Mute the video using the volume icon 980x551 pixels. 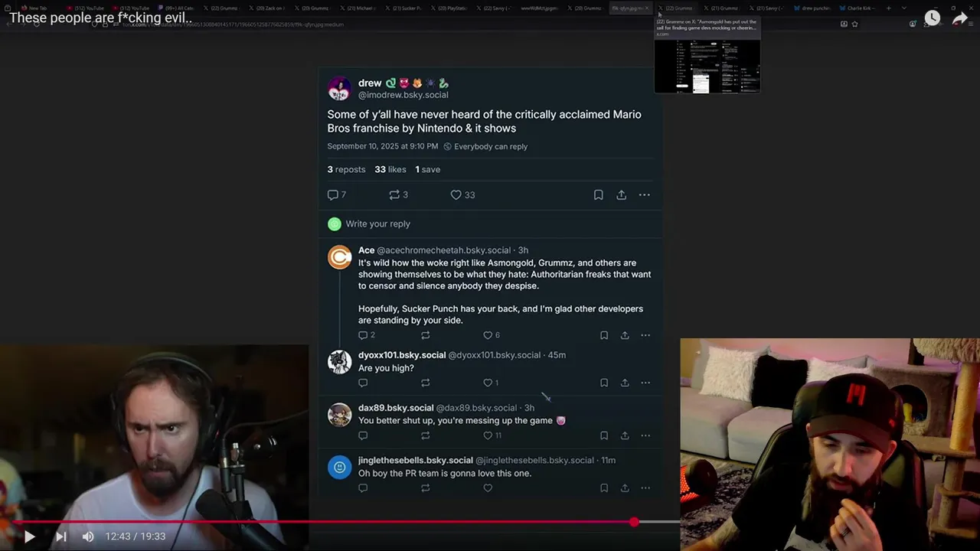[88, 536]
